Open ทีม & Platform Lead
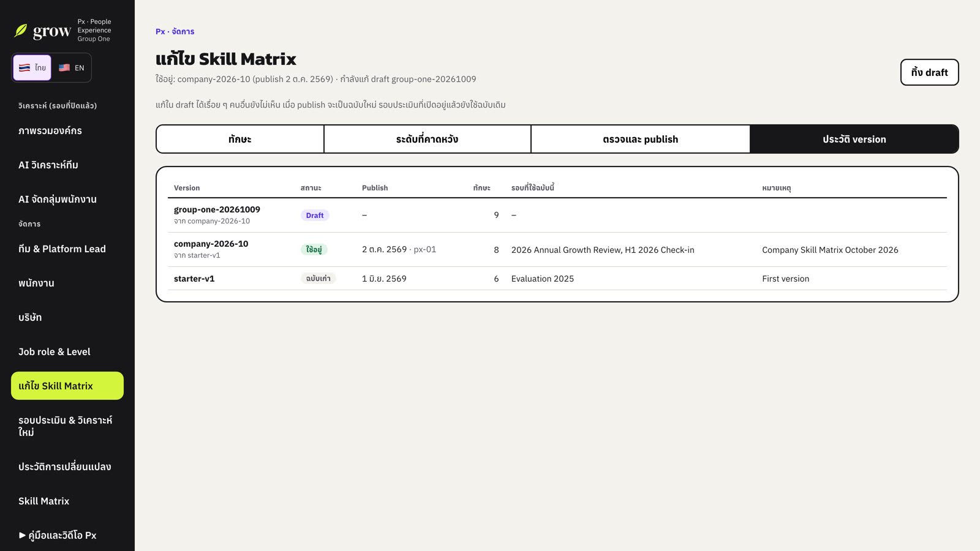980x551 pixels. [67, 249]
